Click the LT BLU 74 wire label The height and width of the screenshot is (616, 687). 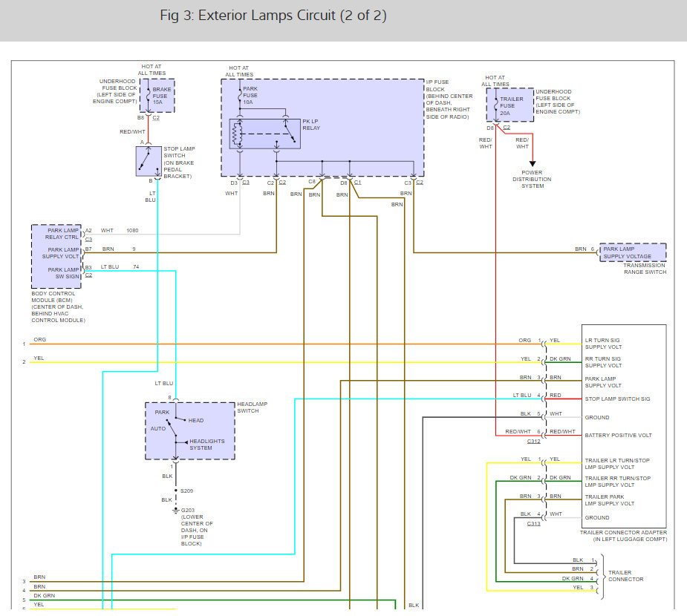point(120,267)
